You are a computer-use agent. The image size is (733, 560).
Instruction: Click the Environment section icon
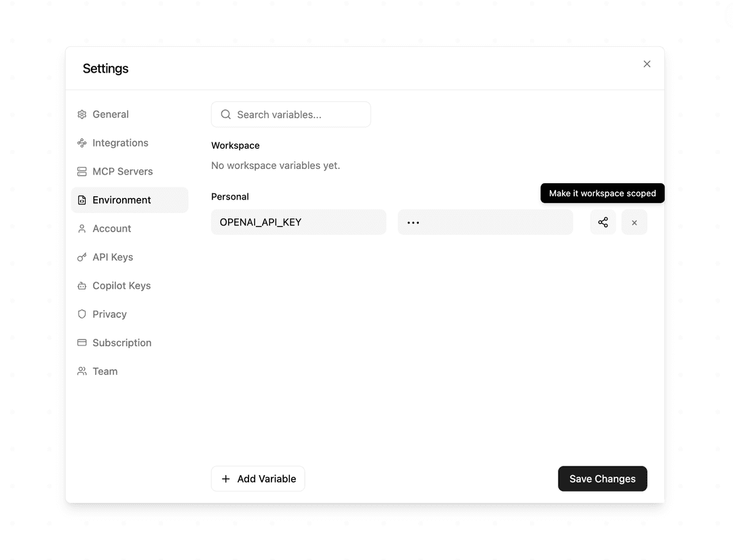click(x=81, y=200)
